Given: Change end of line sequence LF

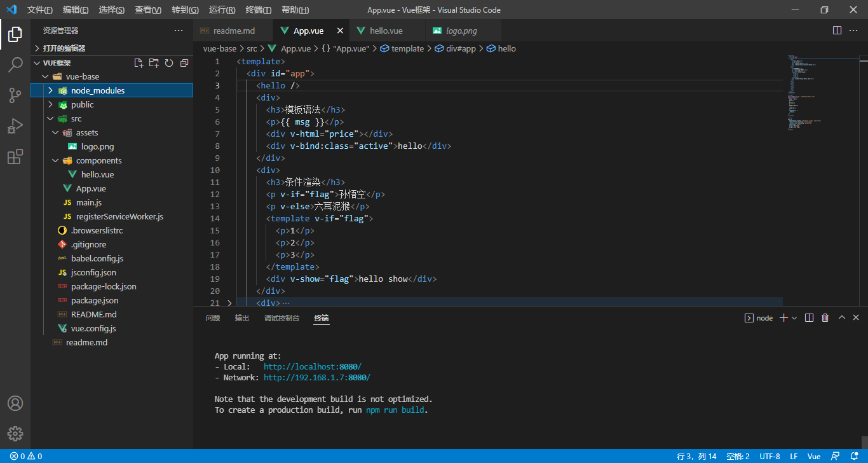Looking at the screenshot, I should pos(794,456).
